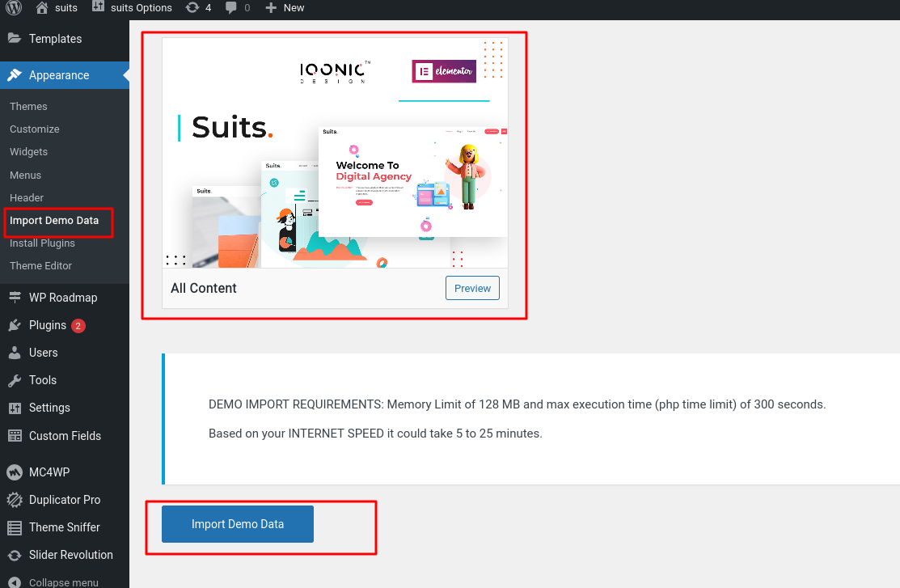
Task: Collapse the admin sidebar menu
Action: click(65, 582)
